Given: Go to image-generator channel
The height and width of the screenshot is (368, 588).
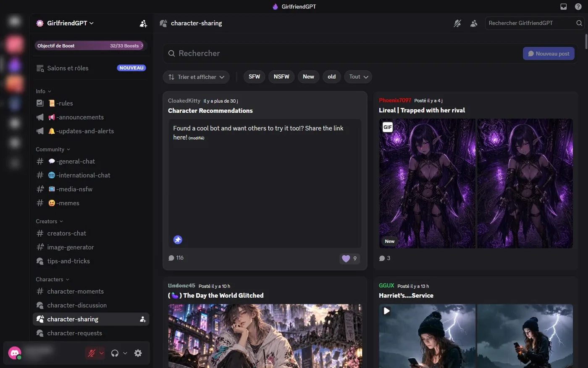Looking at the screenshot, I should pyautogui.click(x=91, y=247).
